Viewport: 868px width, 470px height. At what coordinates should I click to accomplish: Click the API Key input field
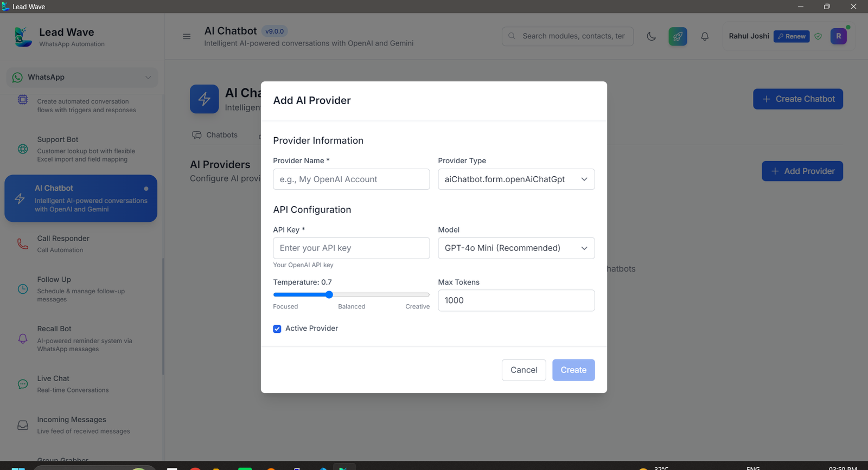352,248
